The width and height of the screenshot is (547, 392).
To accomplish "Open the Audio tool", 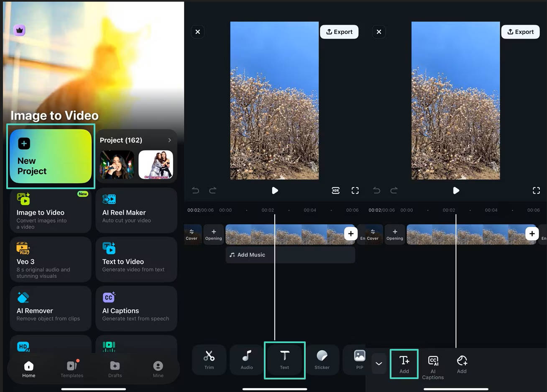I will 246,360.
